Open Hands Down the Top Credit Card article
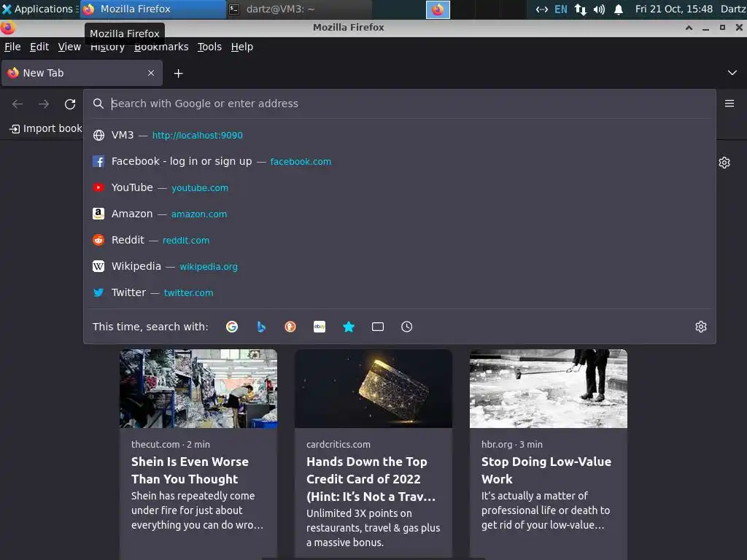The width and height of the screenshot is (747, 560). [371, 478]
